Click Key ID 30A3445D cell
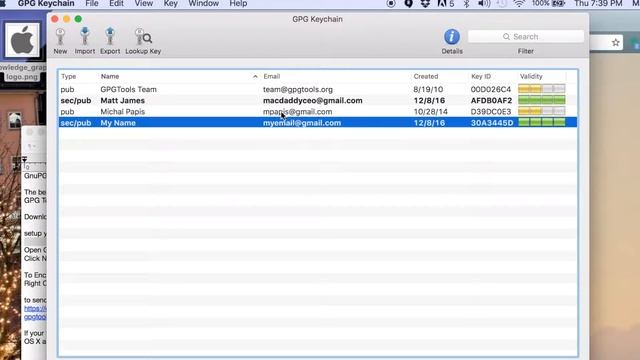640x360 pixels. 492,122
